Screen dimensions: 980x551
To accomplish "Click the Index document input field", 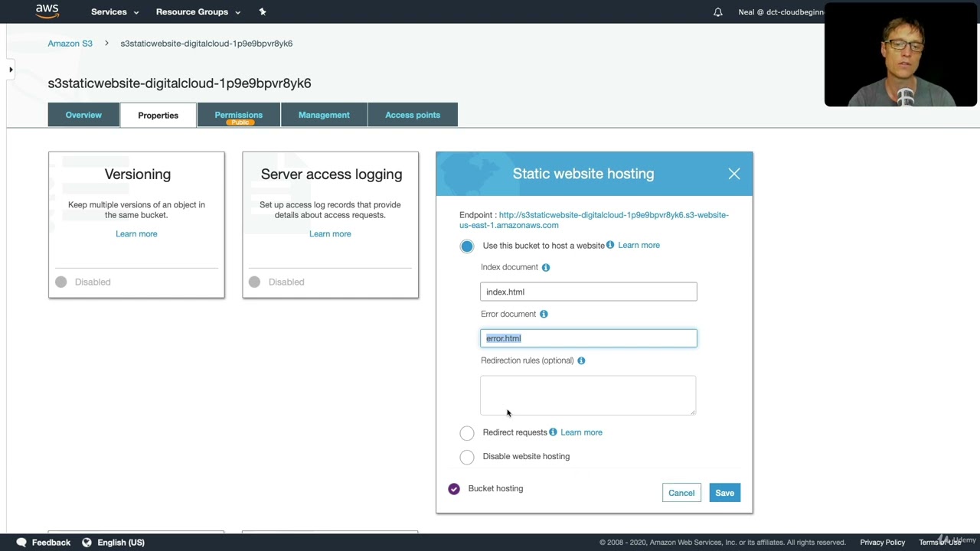I will pos(589,292).
